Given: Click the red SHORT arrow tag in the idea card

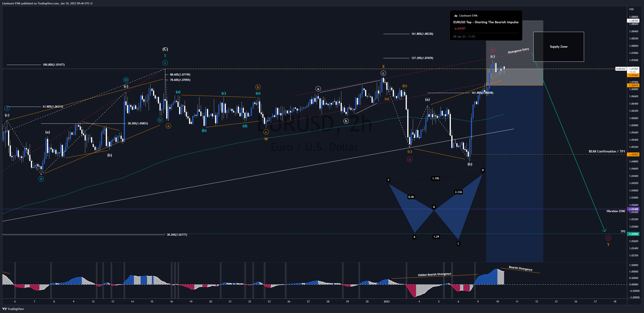Looking at the screenshot, I should pyautogui.click(x=460, y=29).
